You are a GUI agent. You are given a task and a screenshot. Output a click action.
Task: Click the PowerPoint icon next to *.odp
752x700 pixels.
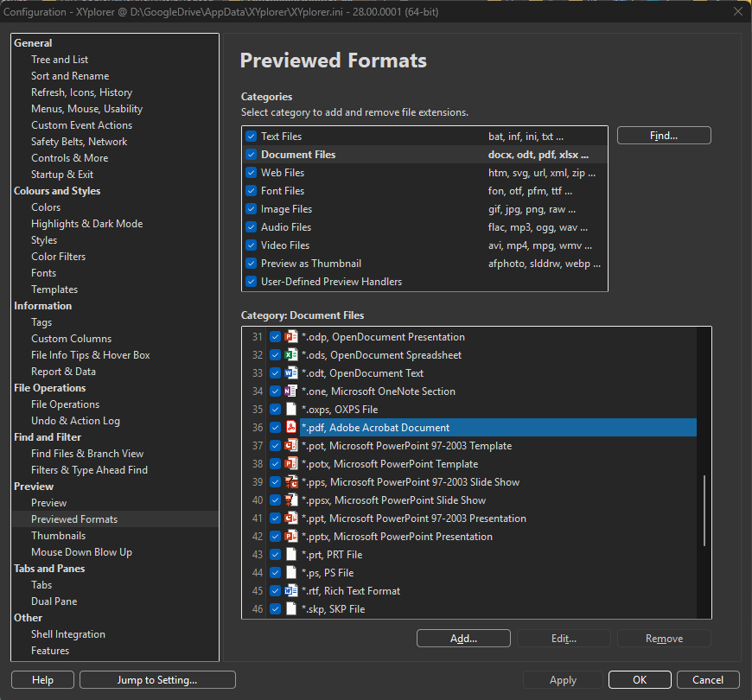(291, 337)
